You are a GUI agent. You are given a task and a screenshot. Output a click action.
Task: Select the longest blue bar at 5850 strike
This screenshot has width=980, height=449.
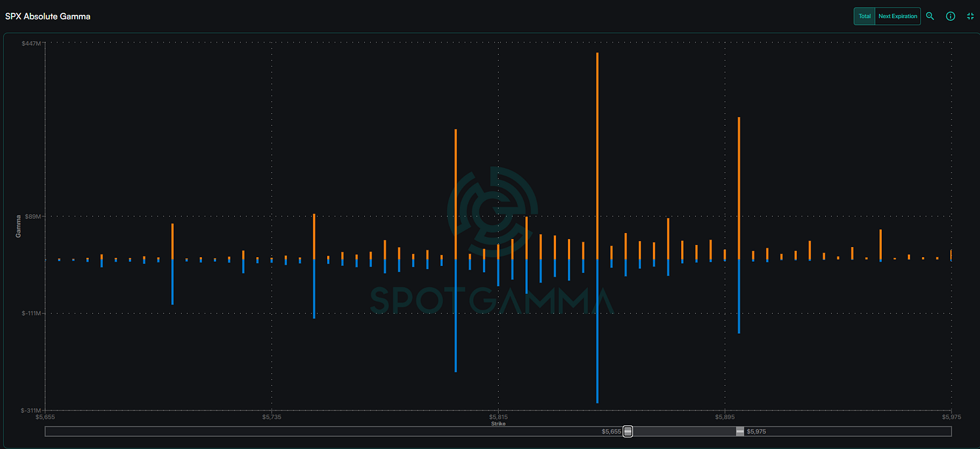coord(597,330)
